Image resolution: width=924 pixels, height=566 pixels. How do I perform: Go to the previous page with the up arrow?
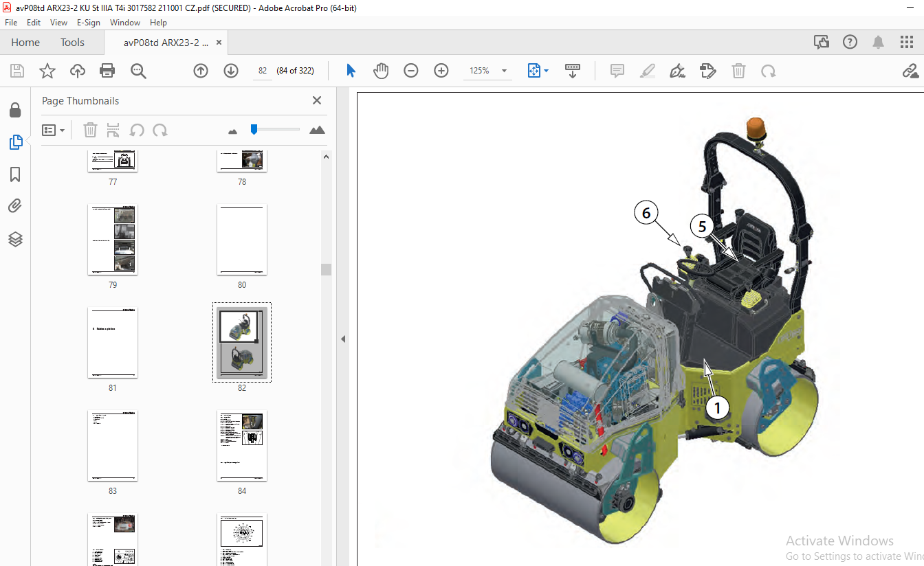point(201,71)
